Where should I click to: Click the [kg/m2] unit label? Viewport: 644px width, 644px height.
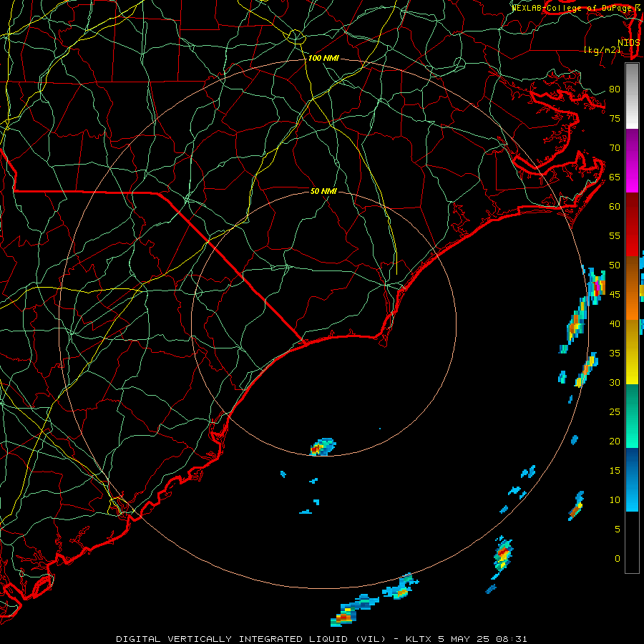click(x=602, y=50)
